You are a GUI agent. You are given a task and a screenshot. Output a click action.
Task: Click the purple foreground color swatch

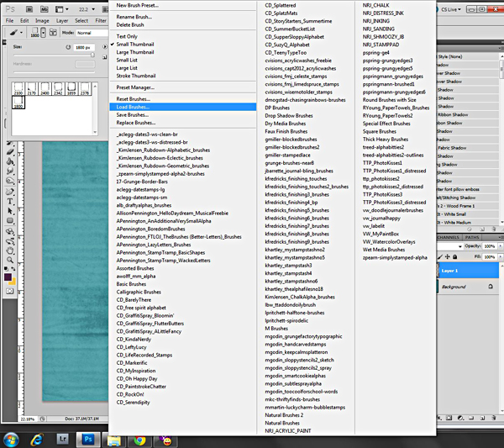point(8,277)
